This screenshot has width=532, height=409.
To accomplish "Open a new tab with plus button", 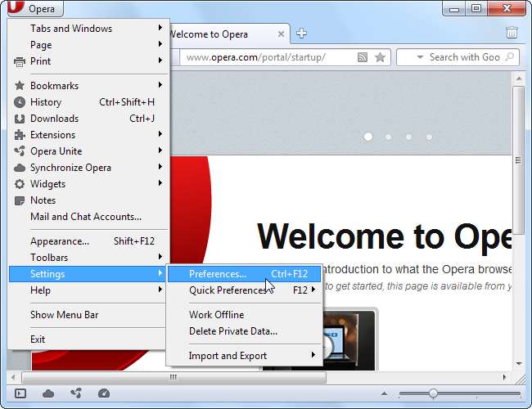I will (301, 34).
